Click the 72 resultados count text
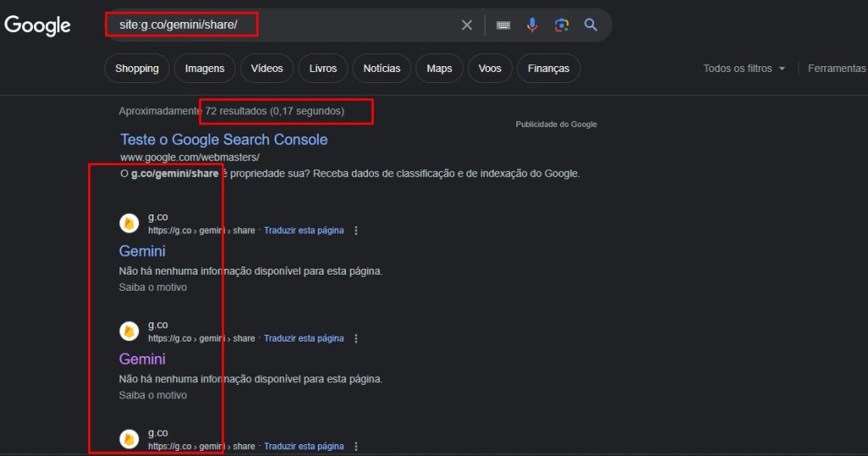Image resolution: width=868 pixels, height=456 pixels. pos(236,111)
